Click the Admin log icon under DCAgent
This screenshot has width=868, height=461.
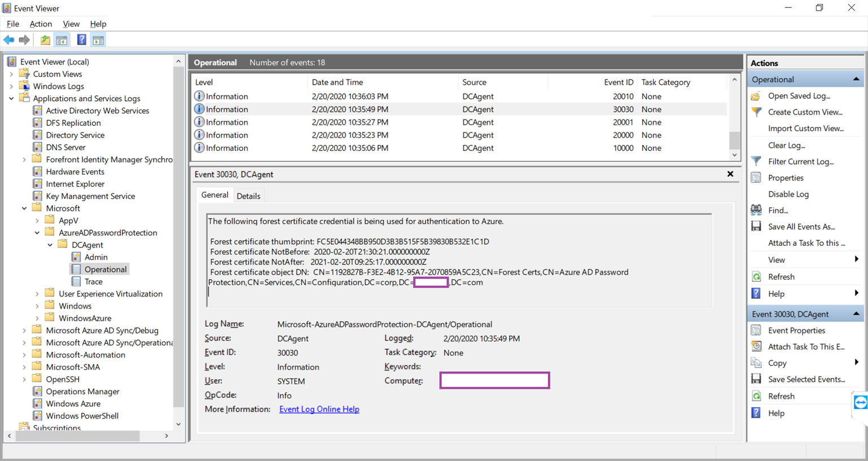76,257
